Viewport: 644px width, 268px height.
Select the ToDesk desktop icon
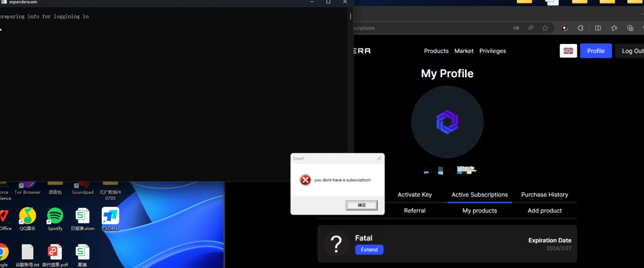tap(110, 216)
